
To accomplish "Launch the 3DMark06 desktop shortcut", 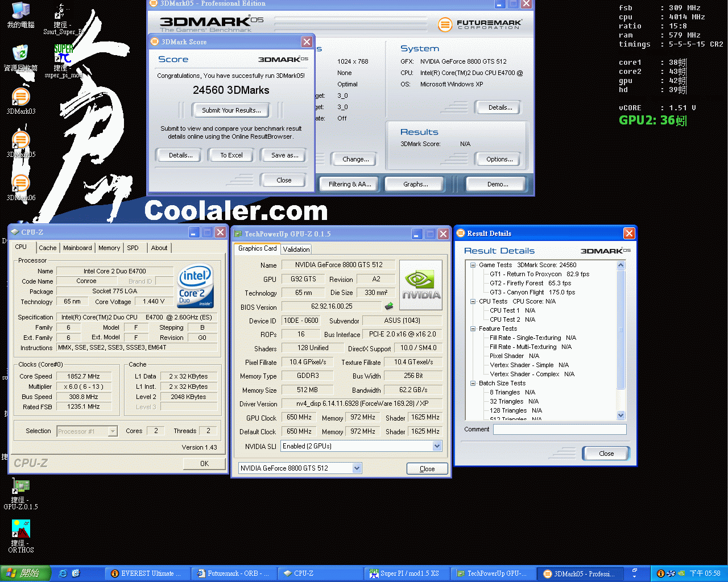I will [x=20, y=188].
